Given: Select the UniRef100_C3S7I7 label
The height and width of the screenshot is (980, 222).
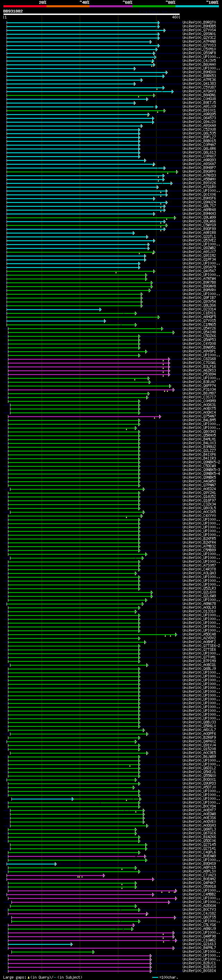Looking at the screenshot, I should 199,397.
